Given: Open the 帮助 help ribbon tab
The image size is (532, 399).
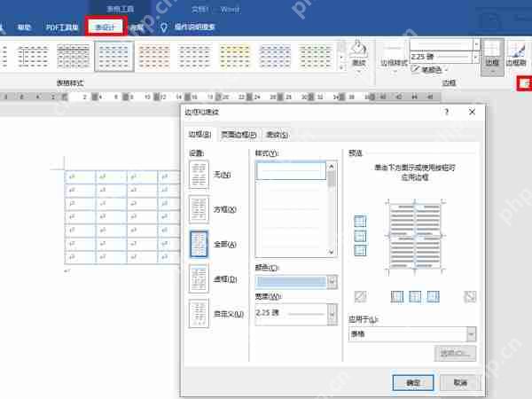Looking at the screenshot, I should [x=24, y=27].
